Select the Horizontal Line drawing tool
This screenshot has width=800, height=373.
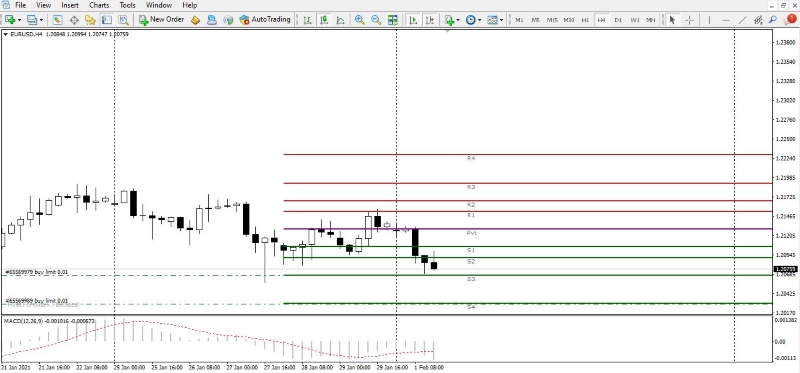726,20
